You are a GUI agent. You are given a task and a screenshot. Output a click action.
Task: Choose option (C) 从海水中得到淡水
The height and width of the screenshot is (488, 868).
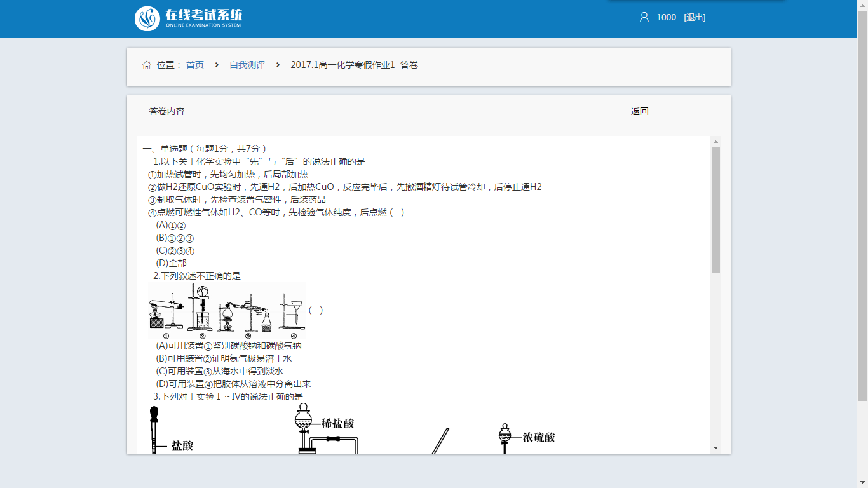coord(220,371)
